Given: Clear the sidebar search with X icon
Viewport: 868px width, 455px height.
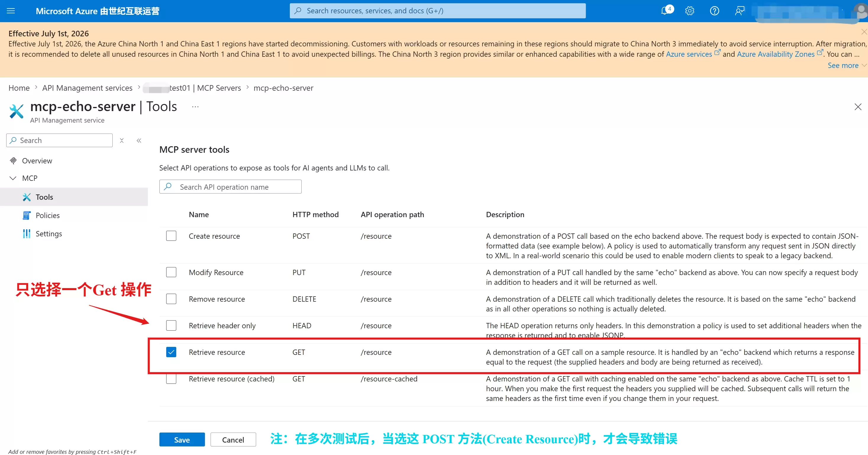Looking at the screenshot, I should click(122, 140).
